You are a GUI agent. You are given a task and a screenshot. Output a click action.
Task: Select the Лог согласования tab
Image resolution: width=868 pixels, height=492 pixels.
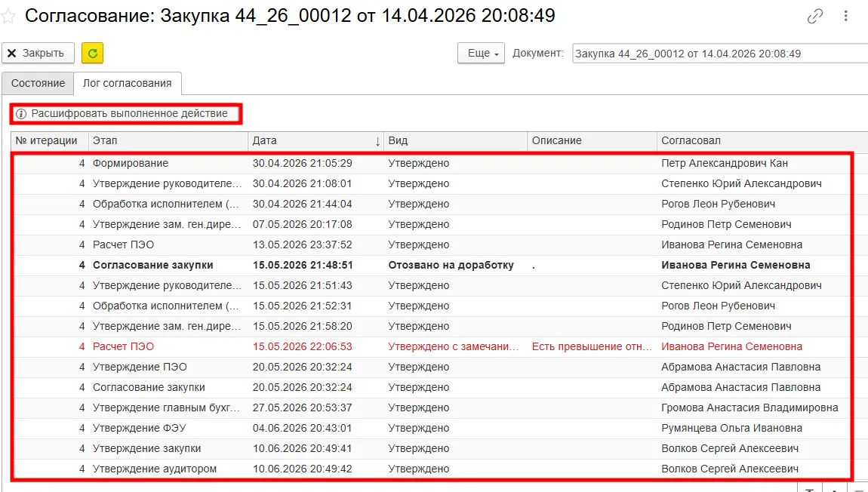pos(128,84)
